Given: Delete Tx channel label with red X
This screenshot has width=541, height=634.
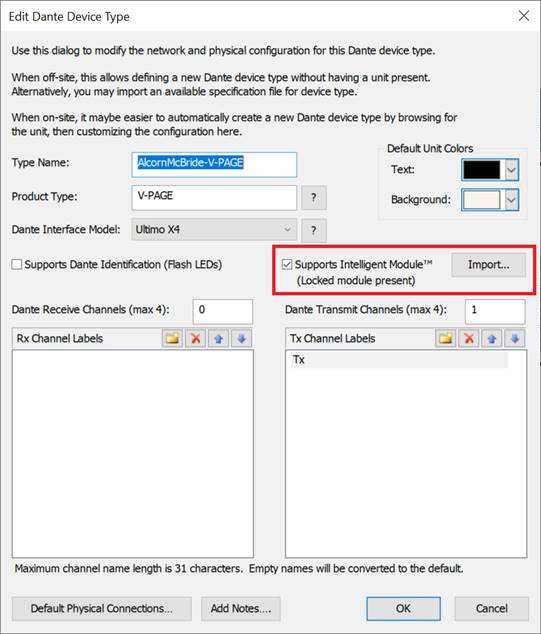Looking at the screenshot, I should tap(469, 338).
